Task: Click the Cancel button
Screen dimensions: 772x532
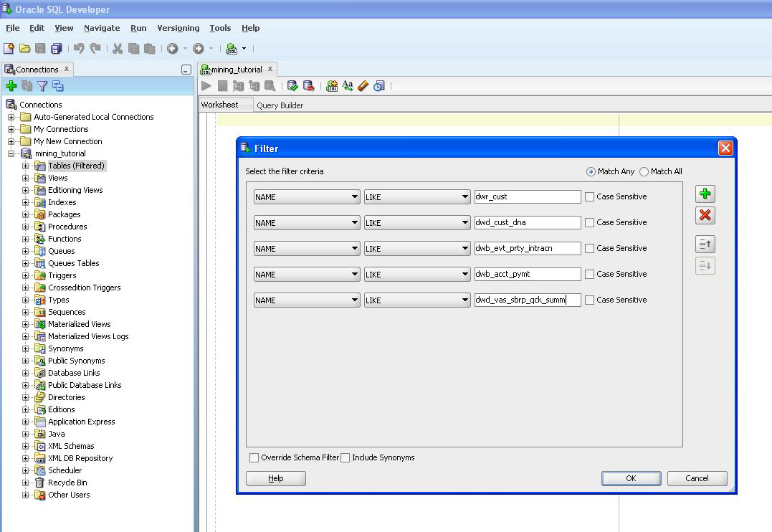Action: pyautogui.click(x=697, y=478)
